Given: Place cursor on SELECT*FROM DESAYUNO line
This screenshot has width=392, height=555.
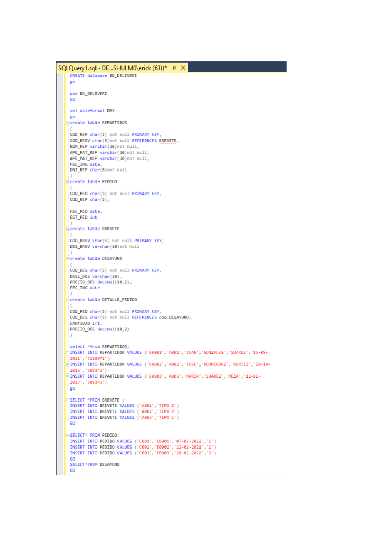Looking at the screenshot, I should click(94, 464).
